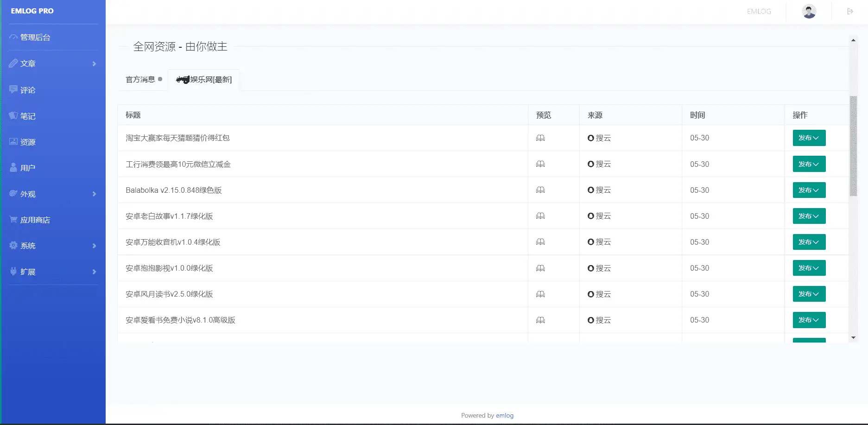Screen dimensions: 868x425
Task: Switch to the 官方消息 tab
Action: [141, 80]
